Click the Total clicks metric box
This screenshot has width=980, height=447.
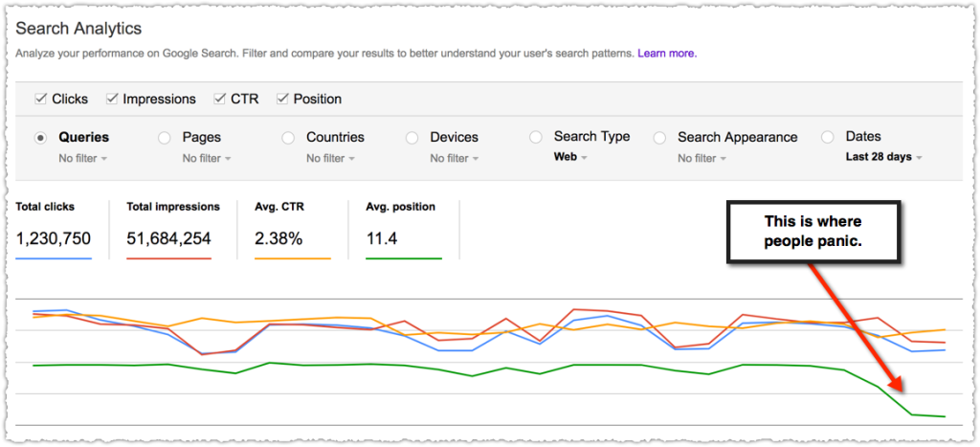pos(54,230)
